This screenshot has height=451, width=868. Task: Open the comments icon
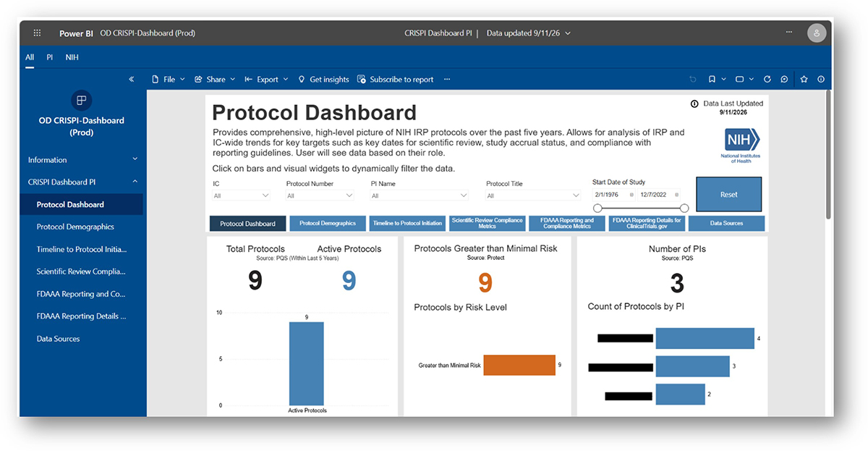click(784, 80)
